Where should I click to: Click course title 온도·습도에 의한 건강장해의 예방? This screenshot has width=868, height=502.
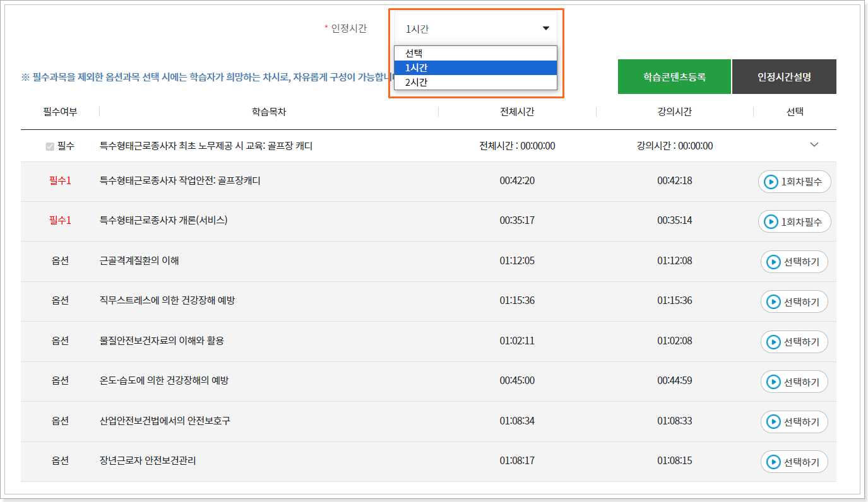[x=164, y=380]
